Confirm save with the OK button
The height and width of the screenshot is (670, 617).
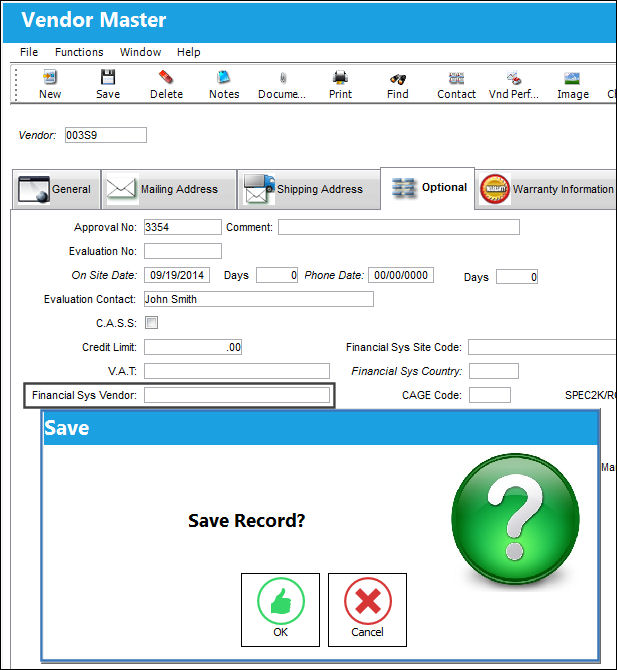coord(280,610)
